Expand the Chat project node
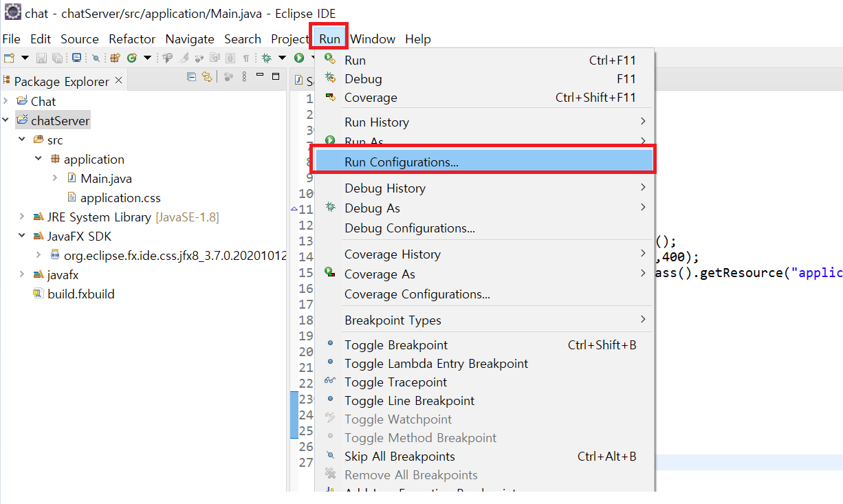 point(6,101)
